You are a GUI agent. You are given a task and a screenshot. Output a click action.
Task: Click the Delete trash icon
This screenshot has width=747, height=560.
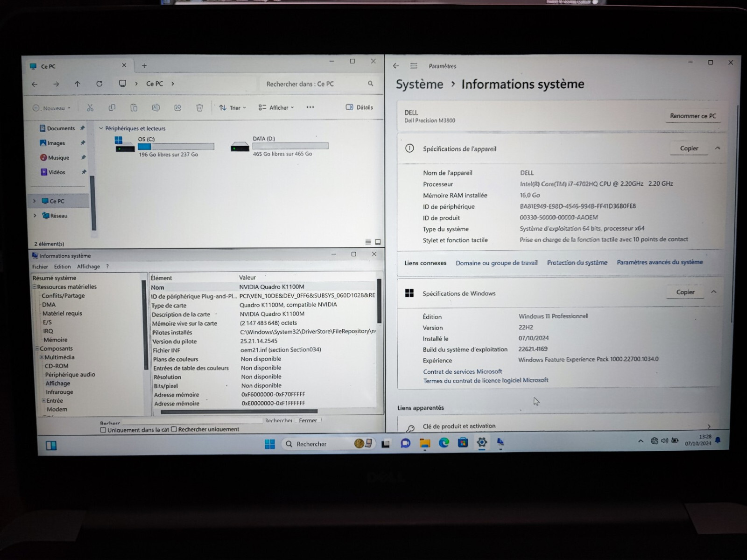tap(199, 108)
